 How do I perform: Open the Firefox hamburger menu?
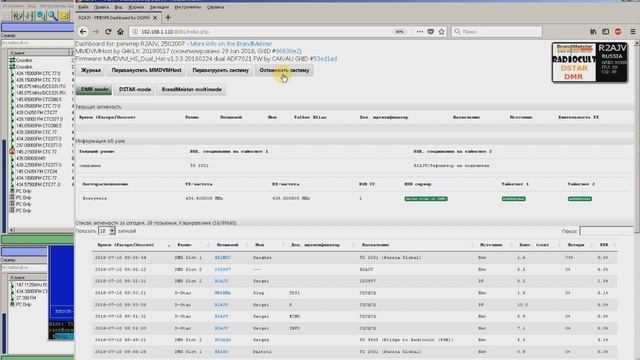(633, 31)
